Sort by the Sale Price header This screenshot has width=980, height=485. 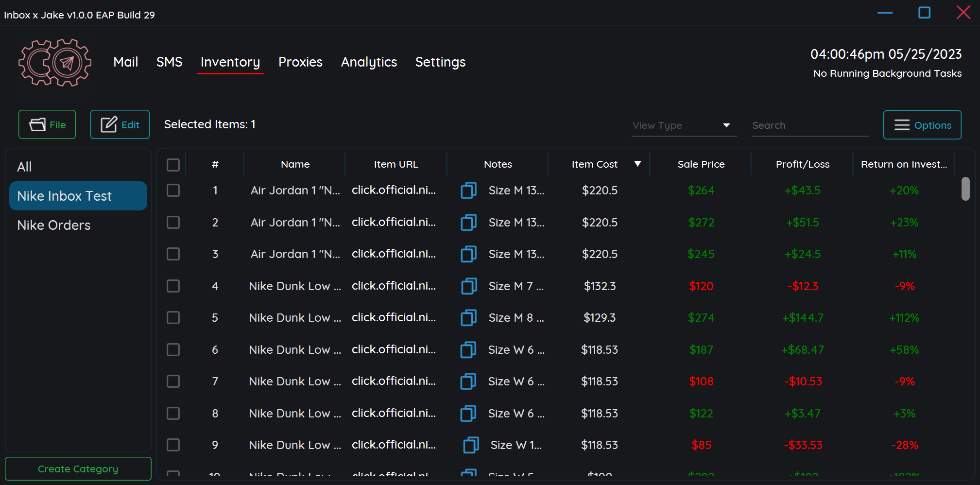[x=701, y=164]
